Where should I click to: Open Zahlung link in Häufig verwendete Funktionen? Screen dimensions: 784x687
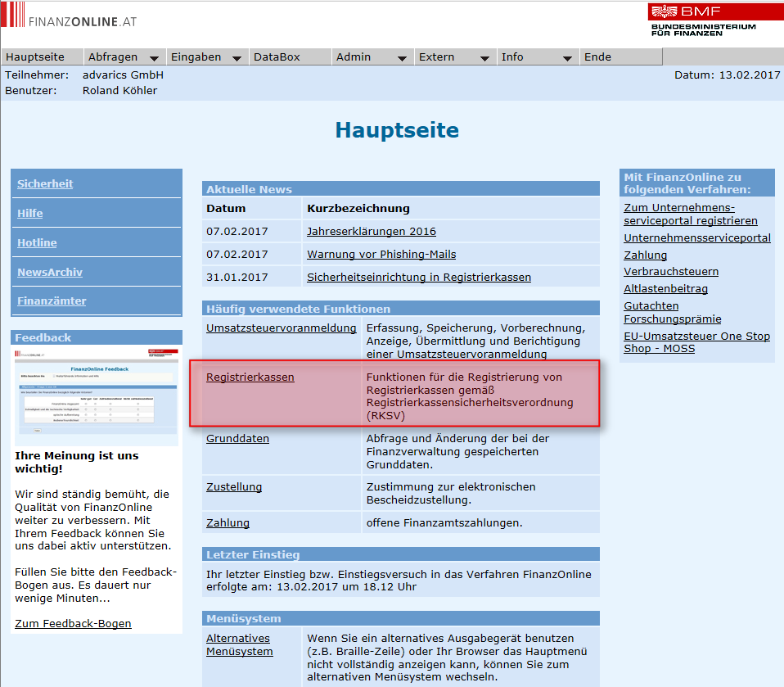[228, 523]
